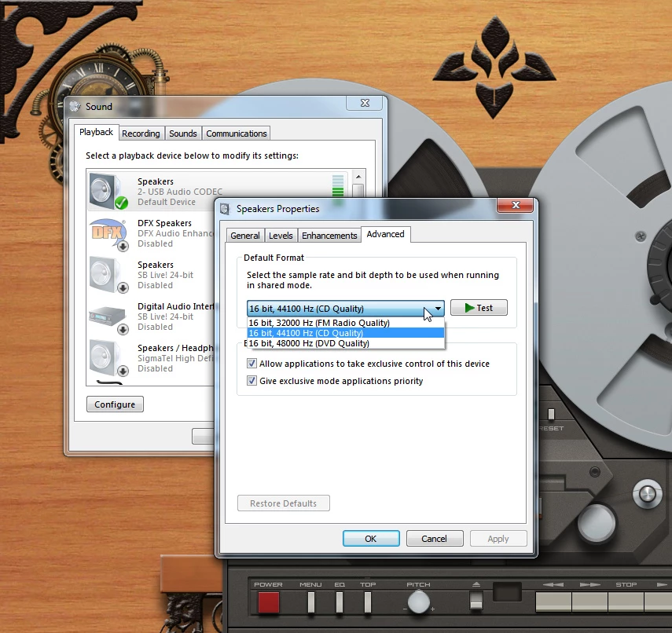Click the SB Live! 24-bit Speakers icon
This screenshot has width=672, height=633.
[x=108, y=275]
